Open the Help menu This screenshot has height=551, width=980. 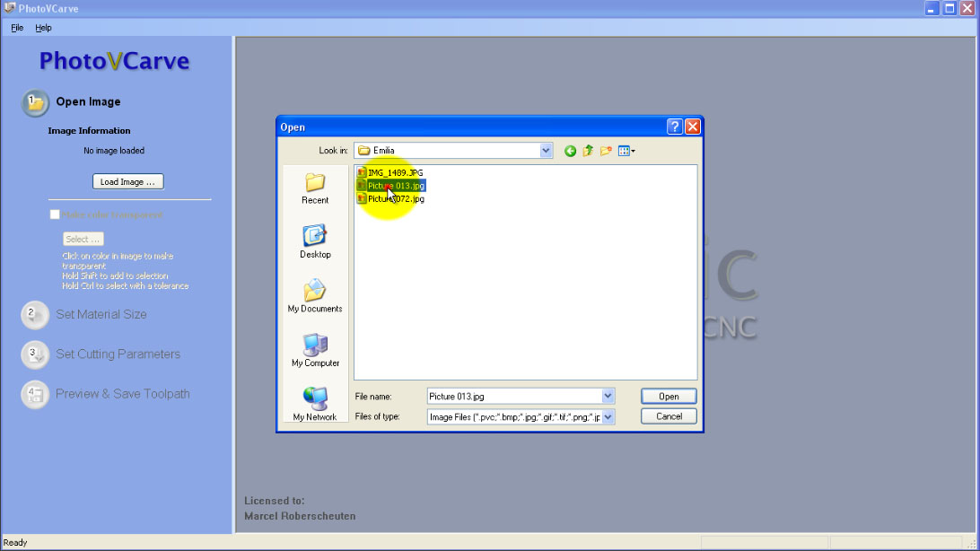click(x=43, y=28)
